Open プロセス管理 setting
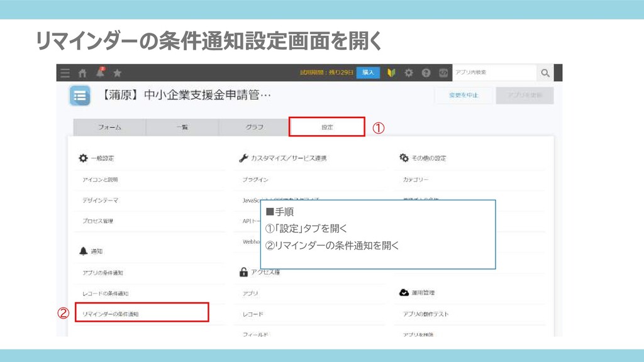Viewport: 644px width, 362px height. click(97, 221)
